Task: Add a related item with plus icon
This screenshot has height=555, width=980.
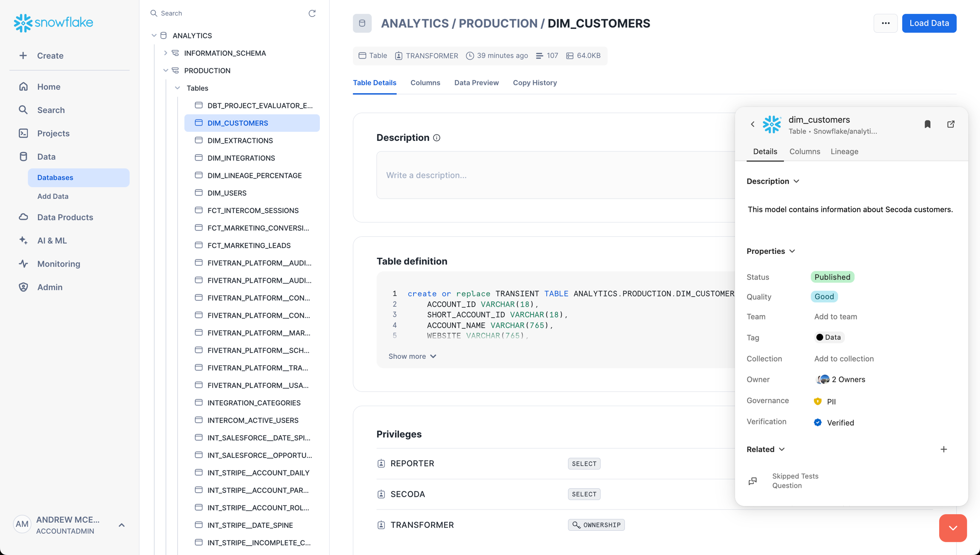Action: click(943, 449)
